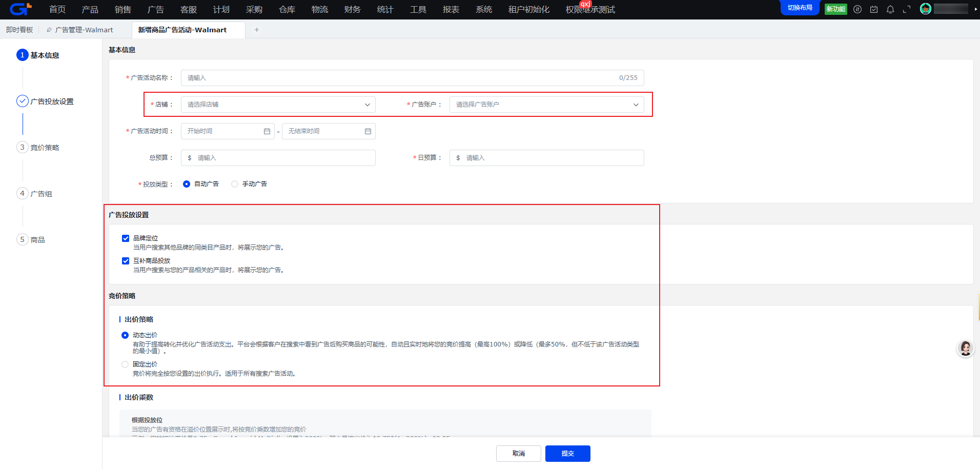Focus the 开始时间 date field
Image resolution: width=980 pixels, height=469 pixels.
point(228,131)
